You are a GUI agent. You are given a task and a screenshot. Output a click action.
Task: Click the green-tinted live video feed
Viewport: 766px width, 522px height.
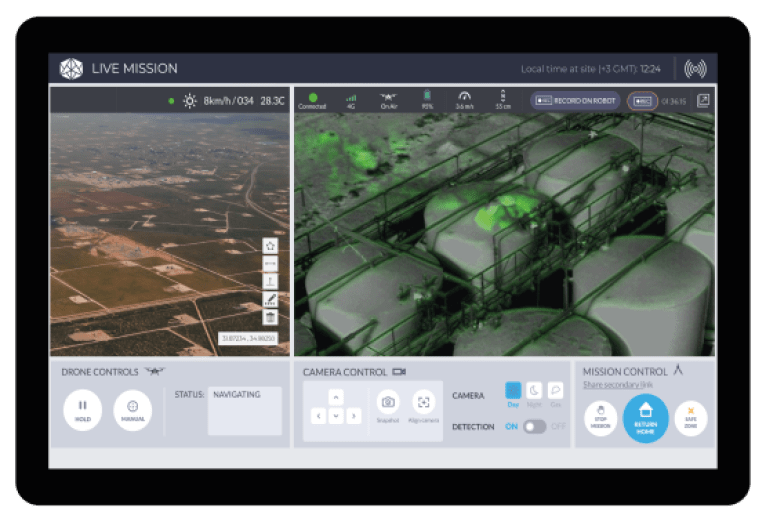[504, 234]
